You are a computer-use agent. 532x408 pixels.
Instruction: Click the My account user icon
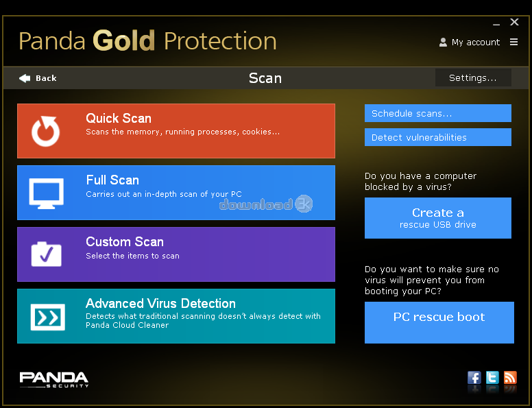(443, 42)
